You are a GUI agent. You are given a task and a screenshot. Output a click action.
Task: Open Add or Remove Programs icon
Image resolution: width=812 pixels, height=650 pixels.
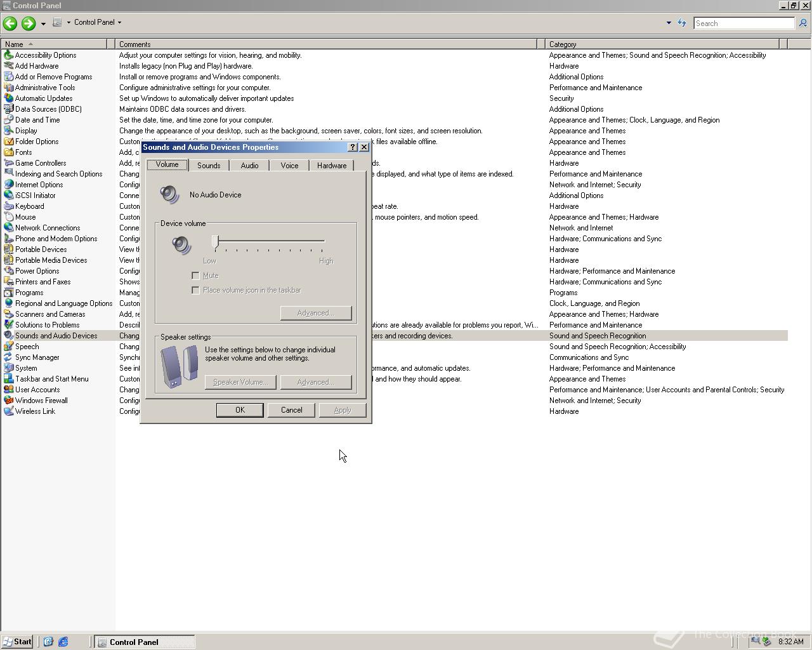pos(8,77)
